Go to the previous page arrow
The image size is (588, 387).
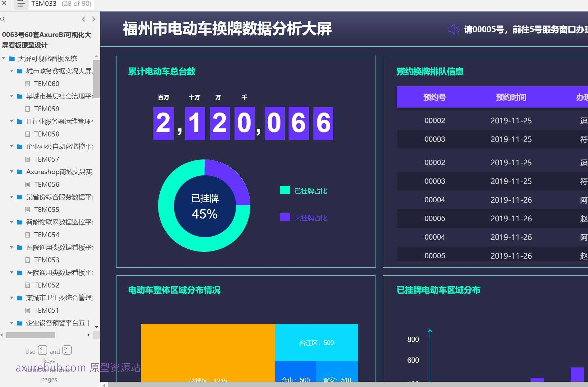[x=83, y=19]
